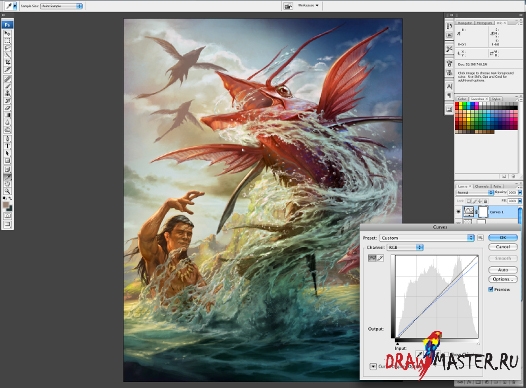Open the Preset dropdown showing Custom
This screenshot has width=526, height=388.
427,238
